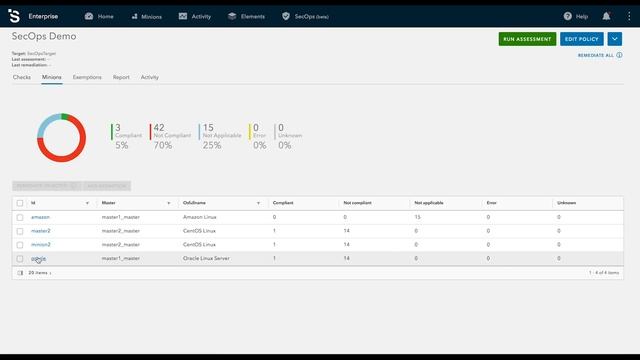This screenshot has height=360, width=640.
Task: Click the SaltStack Enterprise logo icon
Action: click(x=14, y=16)
